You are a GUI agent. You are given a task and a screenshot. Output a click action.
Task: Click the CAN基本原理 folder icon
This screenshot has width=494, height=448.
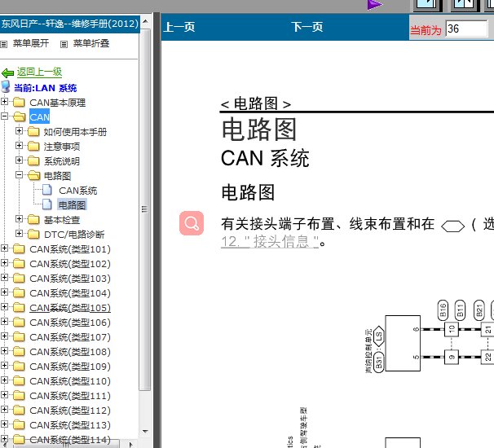pos(19,102)
